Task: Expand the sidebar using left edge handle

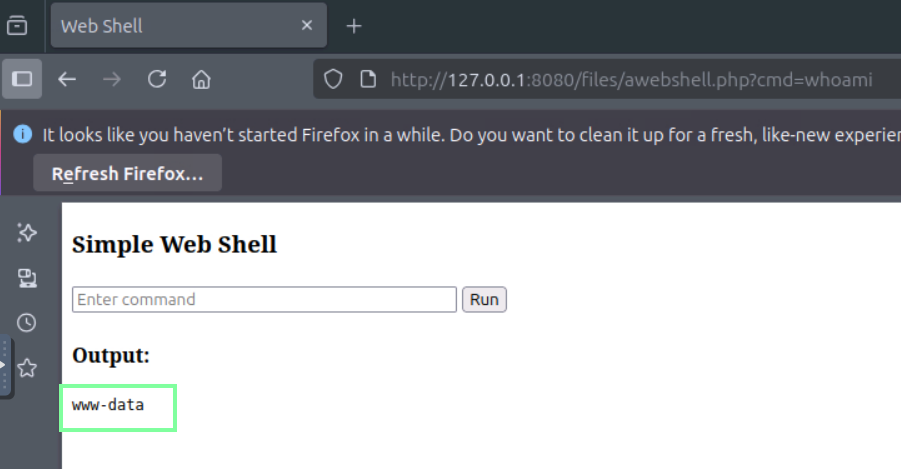Action: click(4, 366)
